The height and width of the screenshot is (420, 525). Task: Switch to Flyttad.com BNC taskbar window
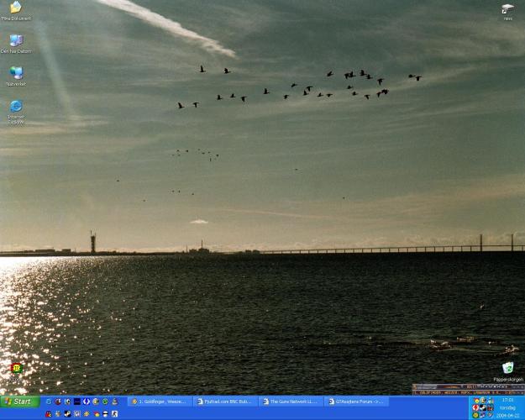pos(224,402)
